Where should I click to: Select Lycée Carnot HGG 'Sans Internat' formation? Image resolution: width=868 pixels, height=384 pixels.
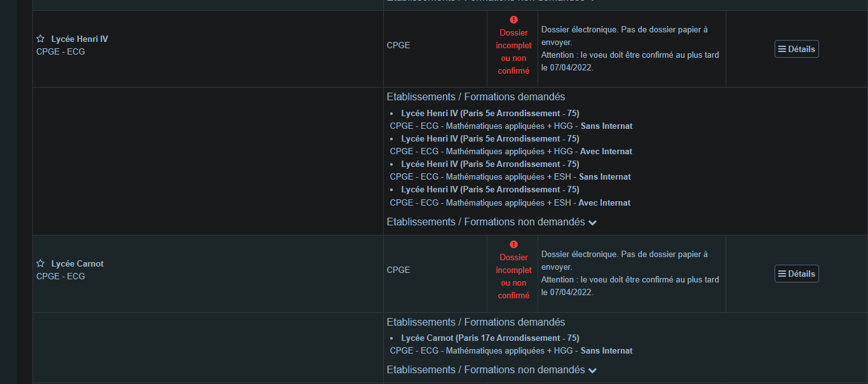coord(511,351)
